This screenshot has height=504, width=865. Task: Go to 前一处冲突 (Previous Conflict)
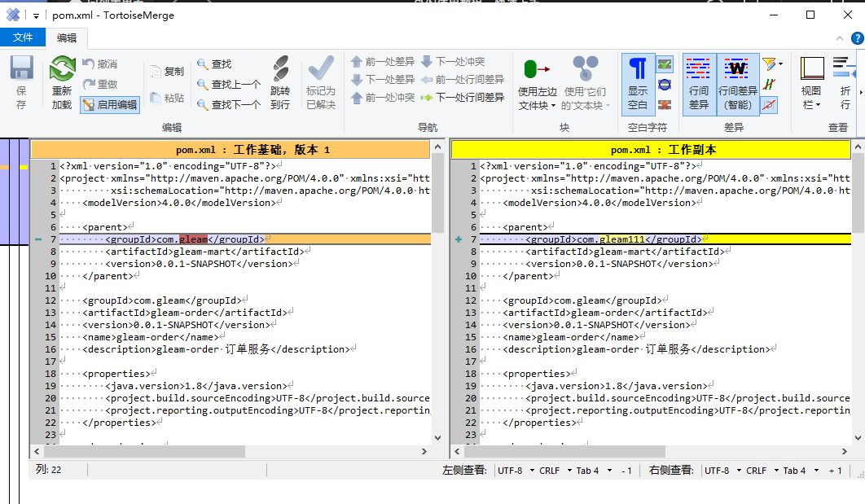tap(382, 98)
